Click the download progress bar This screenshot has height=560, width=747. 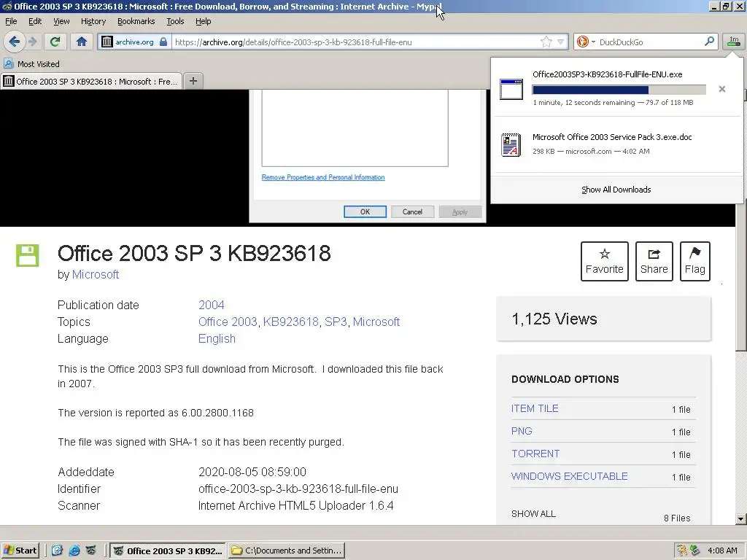(619, 90)
